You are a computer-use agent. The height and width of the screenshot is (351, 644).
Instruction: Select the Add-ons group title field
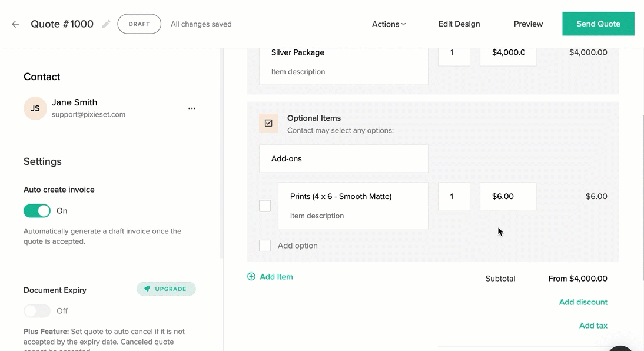(343, 158)
